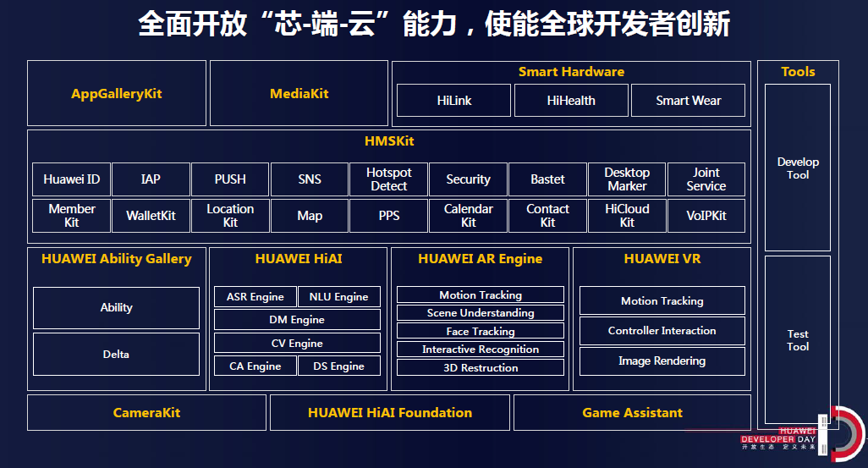This screenshot has height=468, width=868.
Task: Select the CA Engine box
Action: pos(255,366)
